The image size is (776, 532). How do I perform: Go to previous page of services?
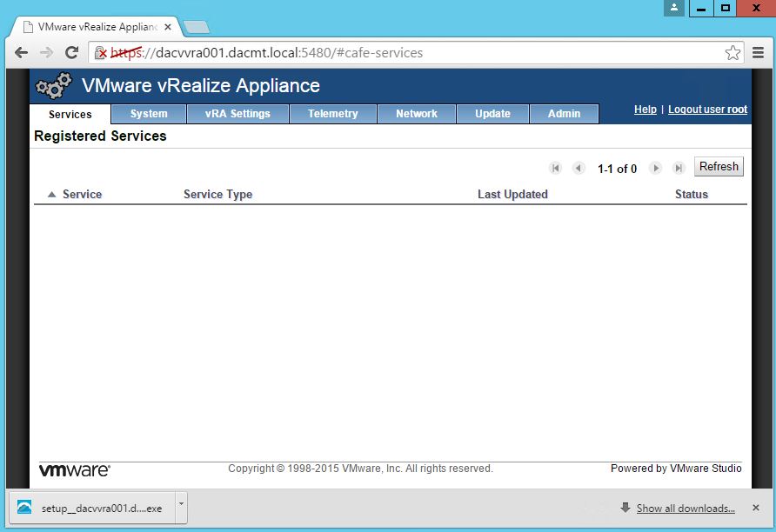tap(578, 168)
